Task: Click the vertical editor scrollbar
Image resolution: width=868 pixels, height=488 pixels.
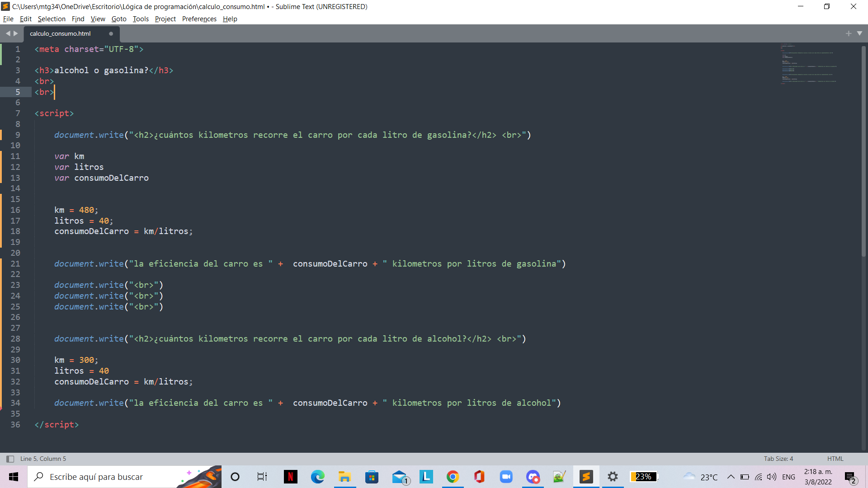Action: coord(863,151)
